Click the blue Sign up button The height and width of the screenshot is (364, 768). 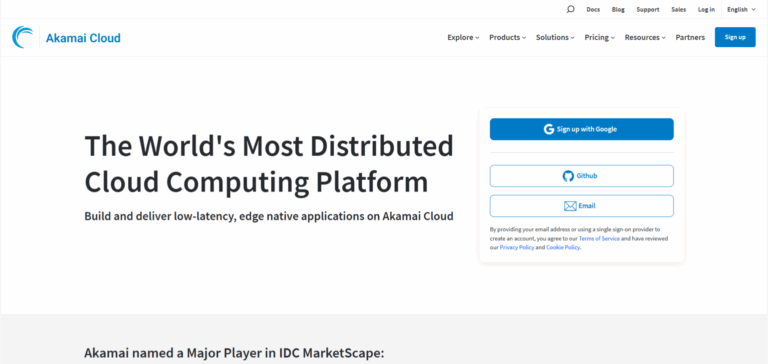[735, 37]
